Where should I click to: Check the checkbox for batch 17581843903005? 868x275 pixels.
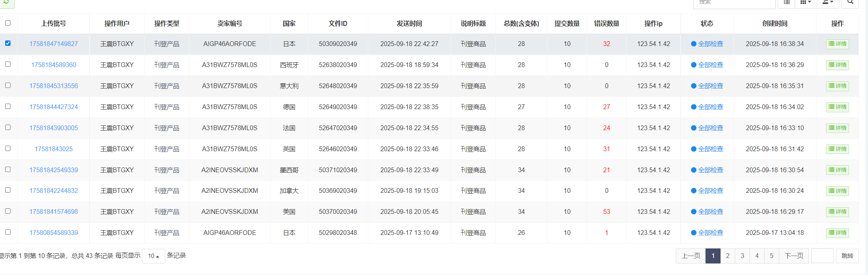coord(8,127)
